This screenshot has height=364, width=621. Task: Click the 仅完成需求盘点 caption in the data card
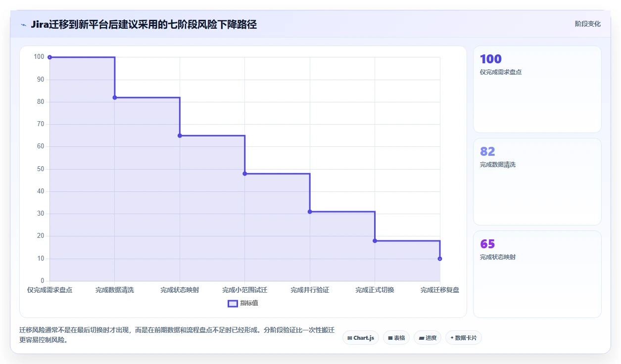(x=501, y=72)
